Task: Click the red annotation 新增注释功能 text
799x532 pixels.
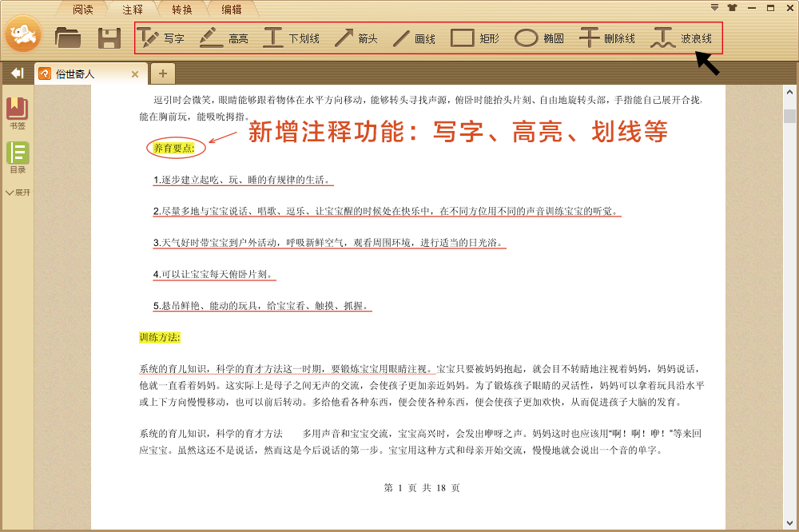Action: point(458,132)
